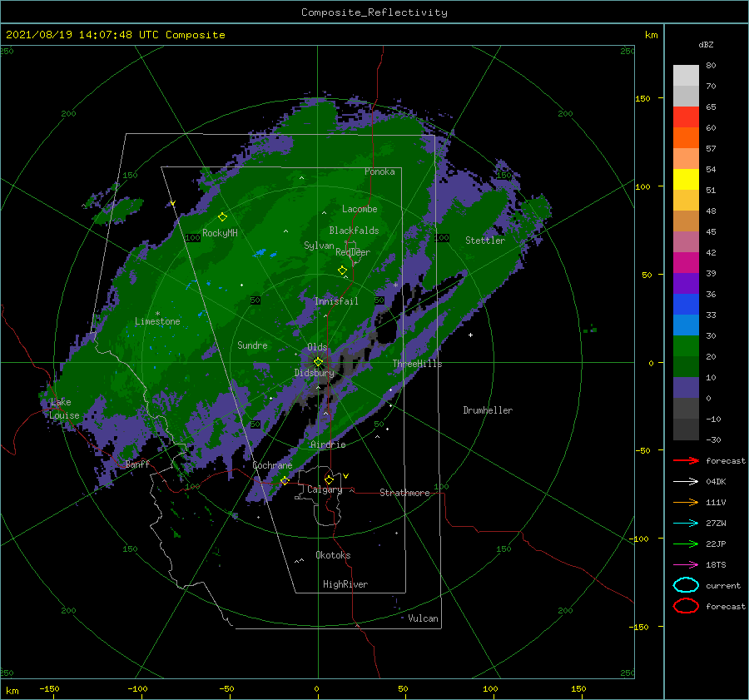Click the Calgary city label
The height and width of the screenshot is (700, 749).
click(325, 489)
